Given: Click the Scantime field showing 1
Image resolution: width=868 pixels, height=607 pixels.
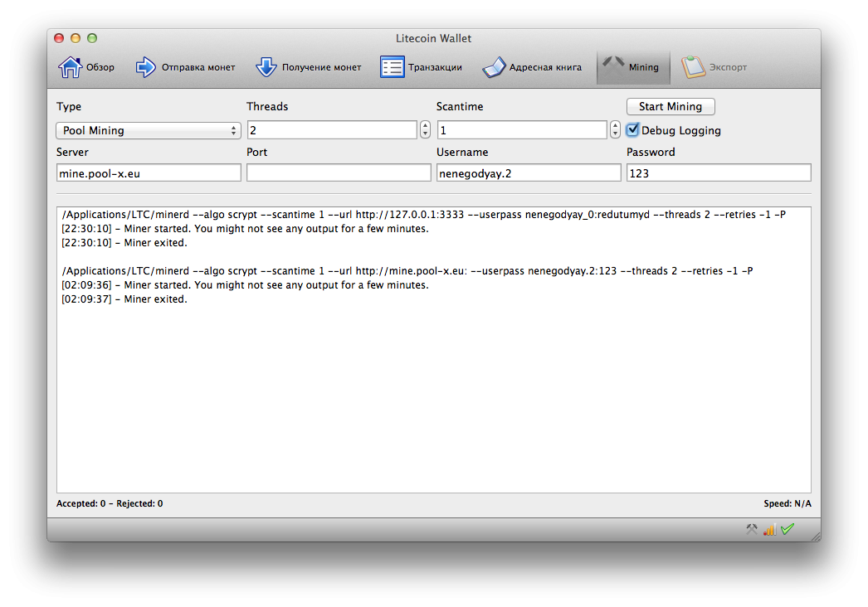Looking at the screenshot, I should coord(522,130).
